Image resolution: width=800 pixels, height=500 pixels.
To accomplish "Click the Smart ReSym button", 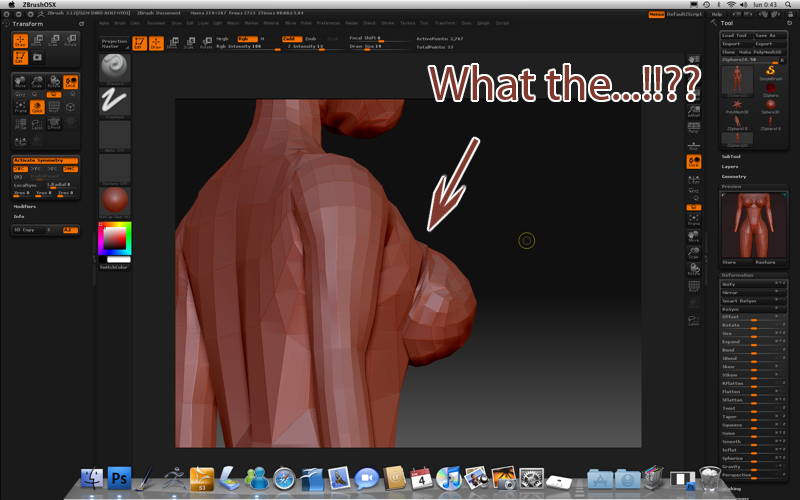I will 753,301.
